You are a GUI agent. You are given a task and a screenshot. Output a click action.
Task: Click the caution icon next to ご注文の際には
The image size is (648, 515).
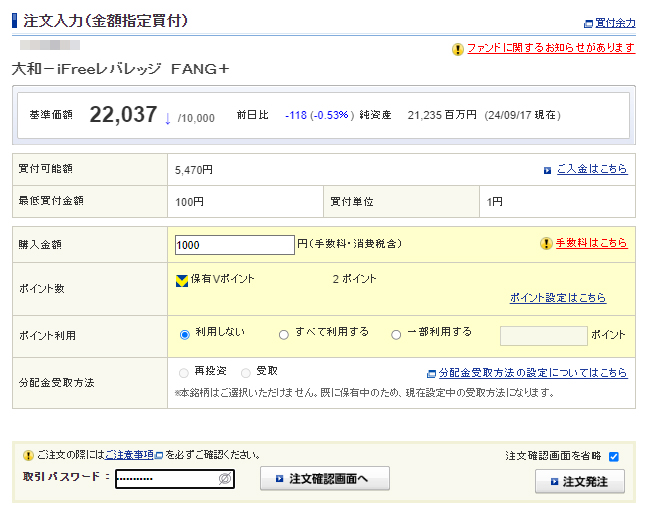pyautogui.click(x=28, y=455)
